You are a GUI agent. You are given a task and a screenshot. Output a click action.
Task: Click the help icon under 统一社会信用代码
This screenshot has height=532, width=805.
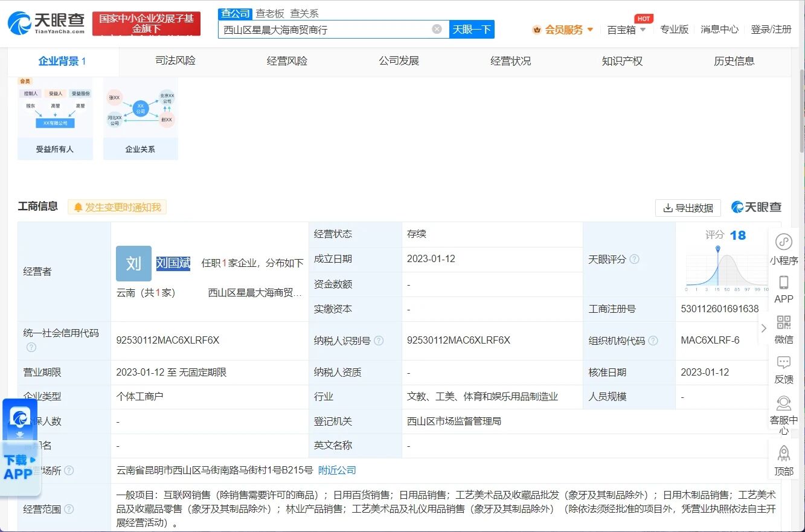(x=31, y=347)
